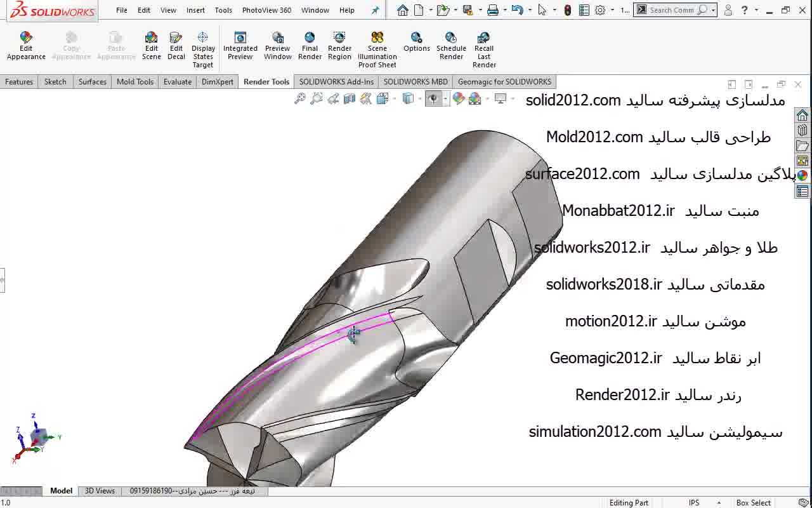Toggle the Hide/Show Items button

(433, 98)
